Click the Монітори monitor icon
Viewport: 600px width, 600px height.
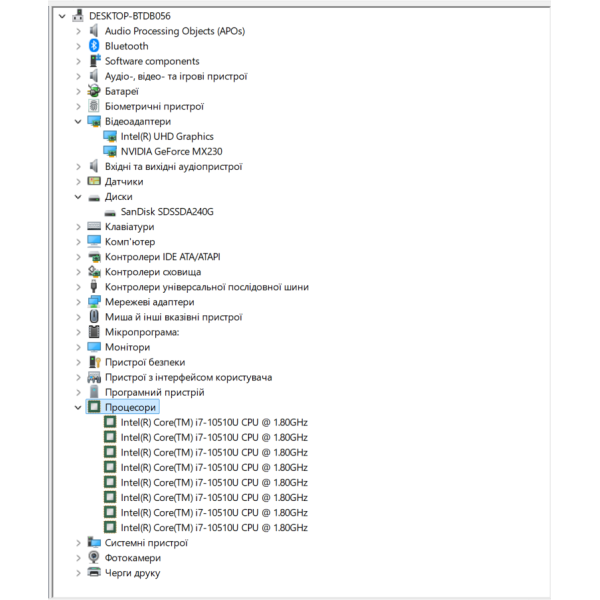pyautogui.click(x=94, y=347)
